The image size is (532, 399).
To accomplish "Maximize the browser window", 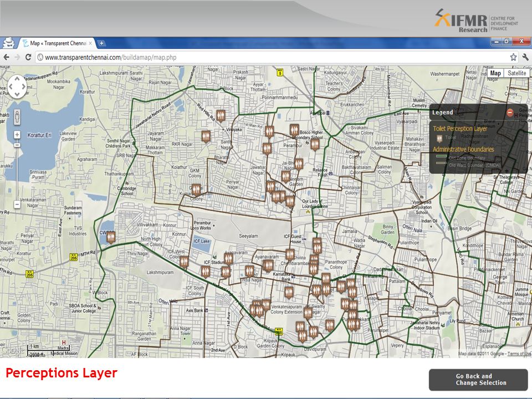I will 507,42.
